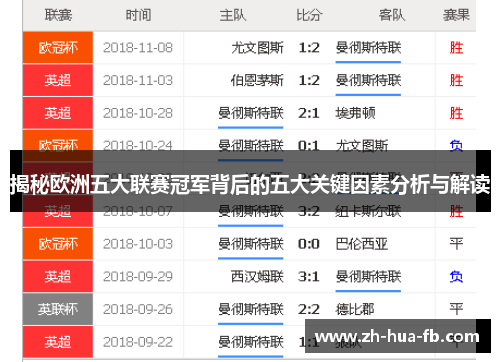The height and width of the screenshot is (362, 500).
Task: Click result 平 in the 2018-09-26 row
Action: (x=456, y=310)
